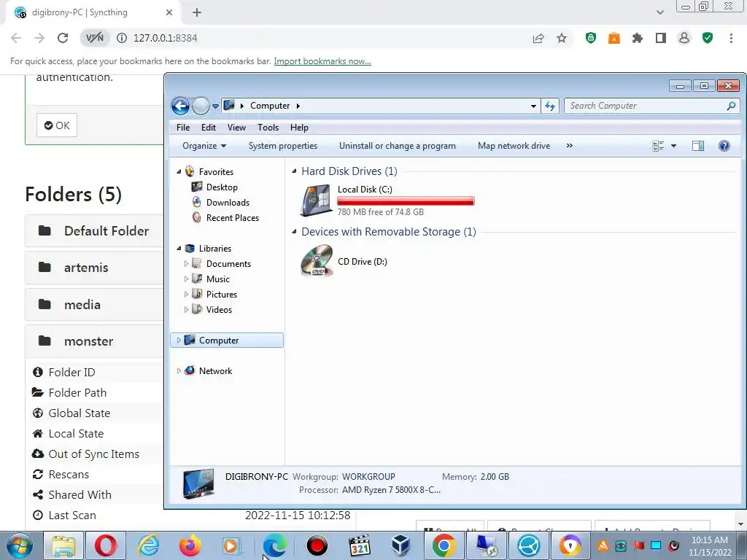
Task: Click Uninstall or change a program
Action: tap(398, 146)
